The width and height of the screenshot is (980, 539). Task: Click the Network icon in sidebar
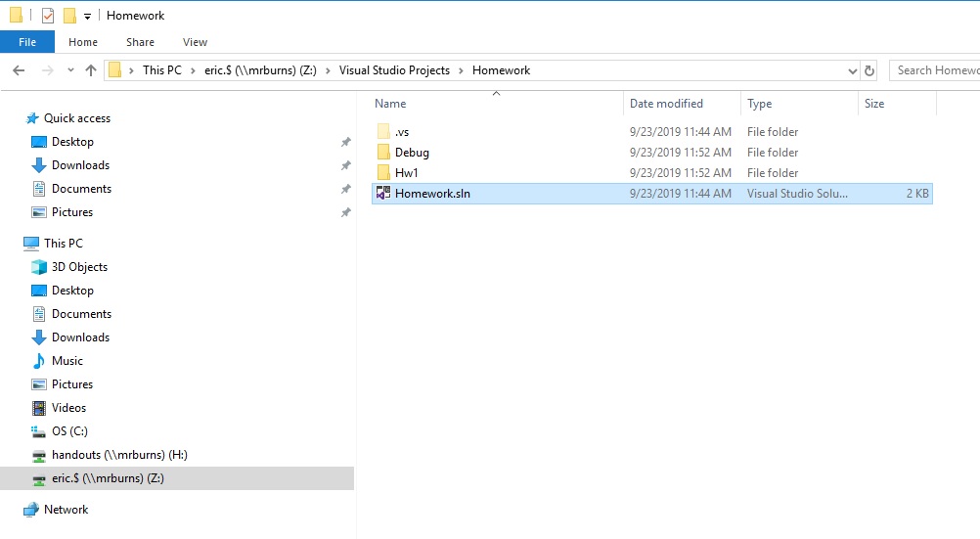tap(30, 510)
